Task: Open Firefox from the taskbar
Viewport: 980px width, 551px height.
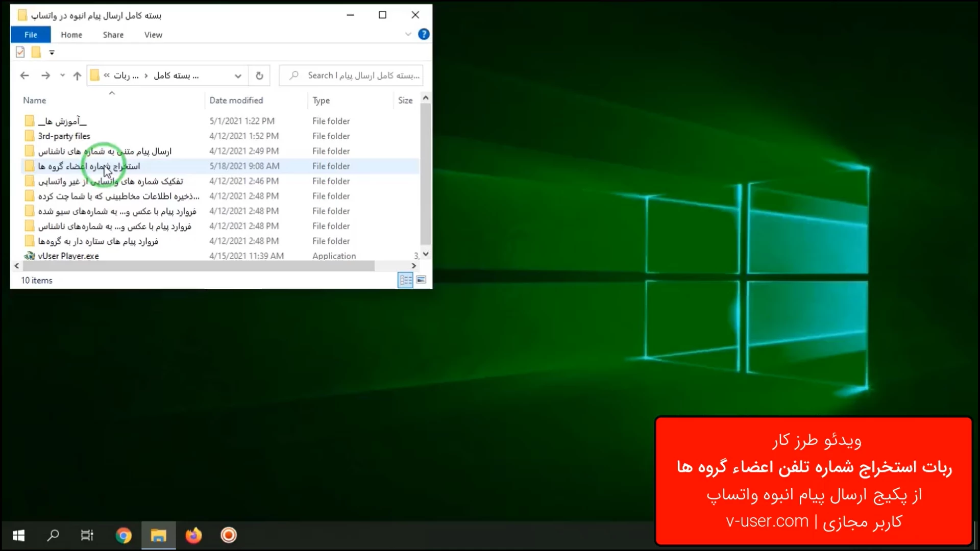Action: tap(193, 535)
